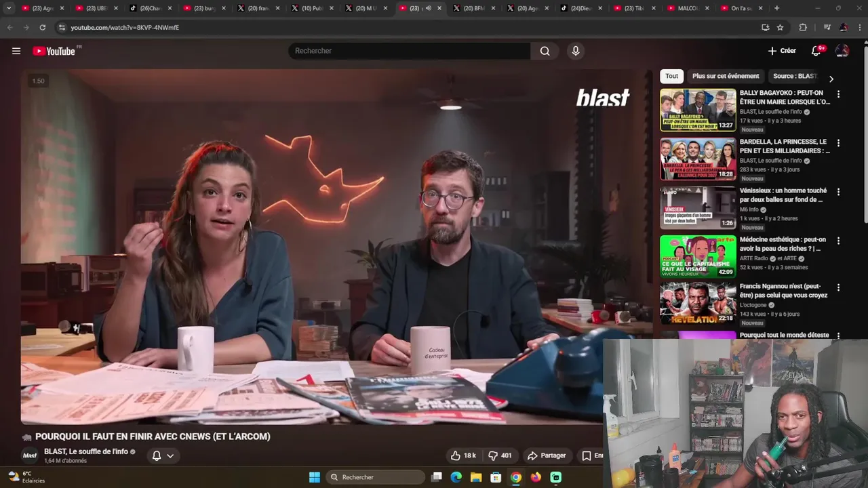Screen dimensions: 868x488
Task: Open the tab search dropdown in Chrome
Action: [x=9, y=8]
